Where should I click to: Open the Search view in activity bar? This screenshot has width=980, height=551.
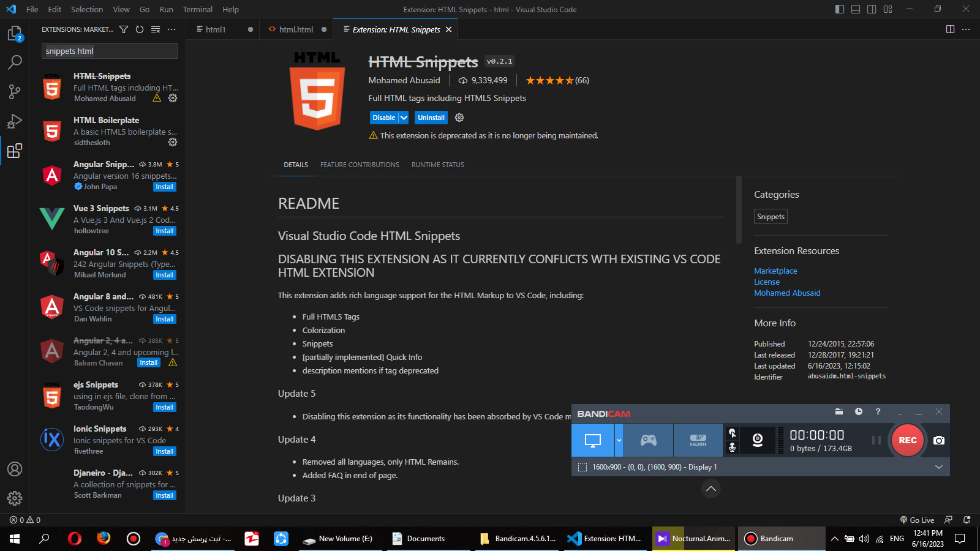tap(15, 62)
